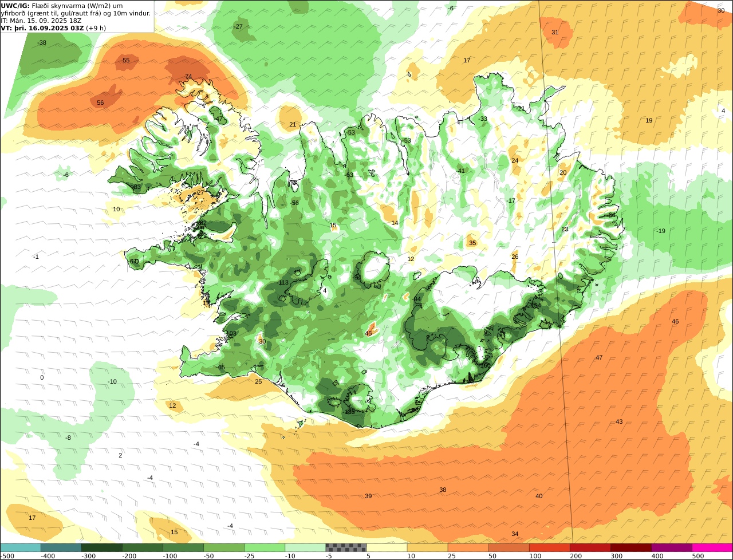Select the legend swatch between -50 and -25
Image resolution: width=733 pixels, height=560 pixels.
[x=224, y=547]
